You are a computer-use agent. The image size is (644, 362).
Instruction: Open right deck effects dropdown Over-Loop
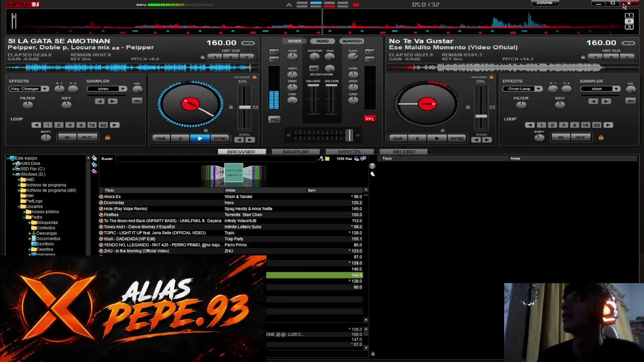coord(522,89)
